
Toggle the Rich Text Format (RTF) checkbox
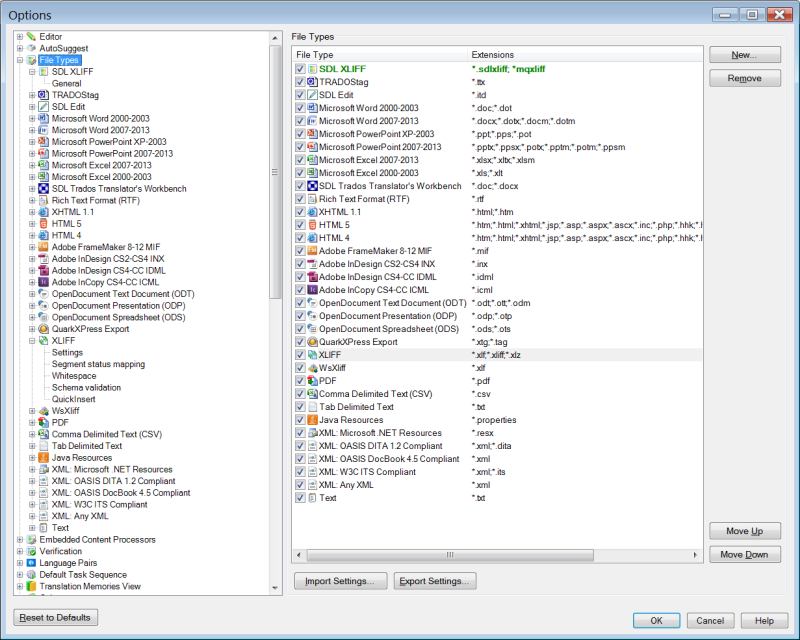tap(301, 199)
